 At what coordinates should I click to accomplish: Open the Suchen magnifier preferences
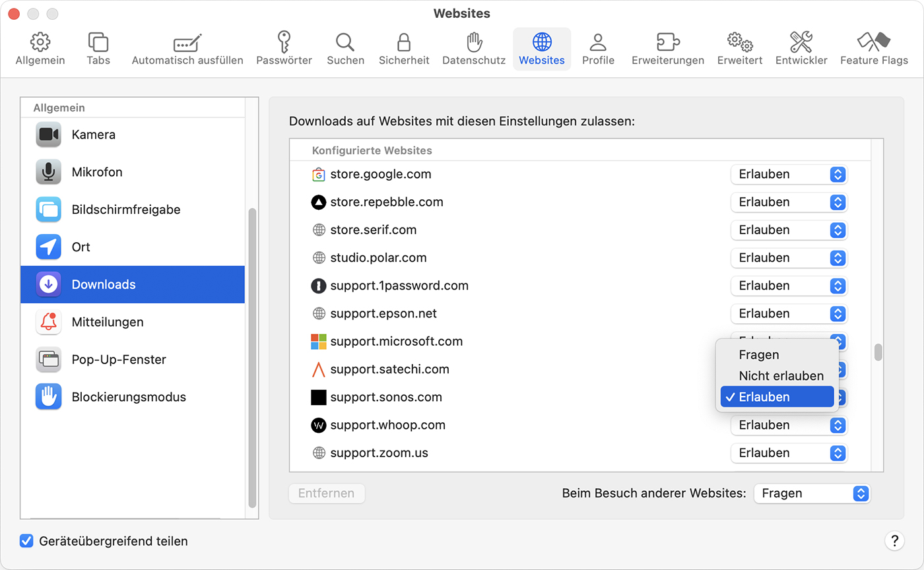point(345,49)
